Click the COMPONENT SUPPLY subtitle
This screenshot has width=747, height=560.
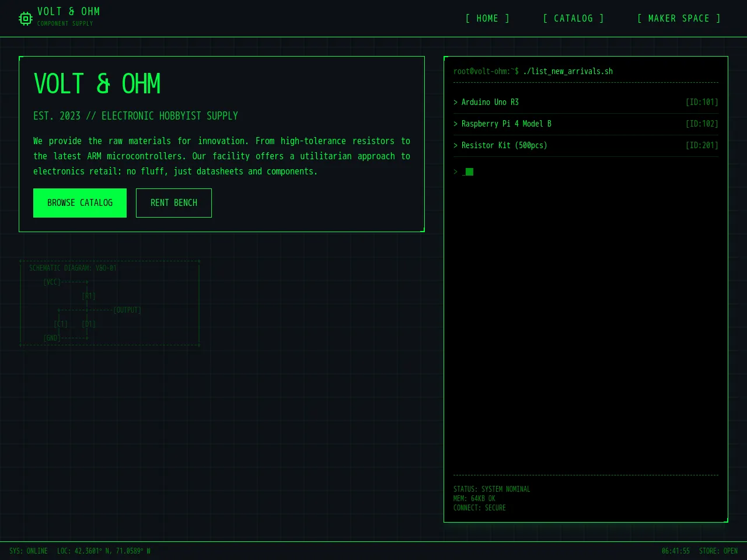coord(65,24)
